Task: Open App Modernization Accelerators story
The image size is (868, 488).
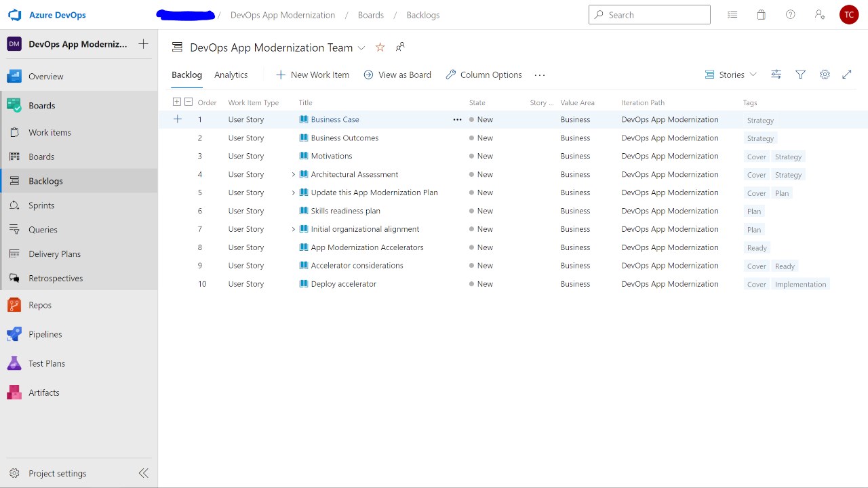Action: click(367, 247)
